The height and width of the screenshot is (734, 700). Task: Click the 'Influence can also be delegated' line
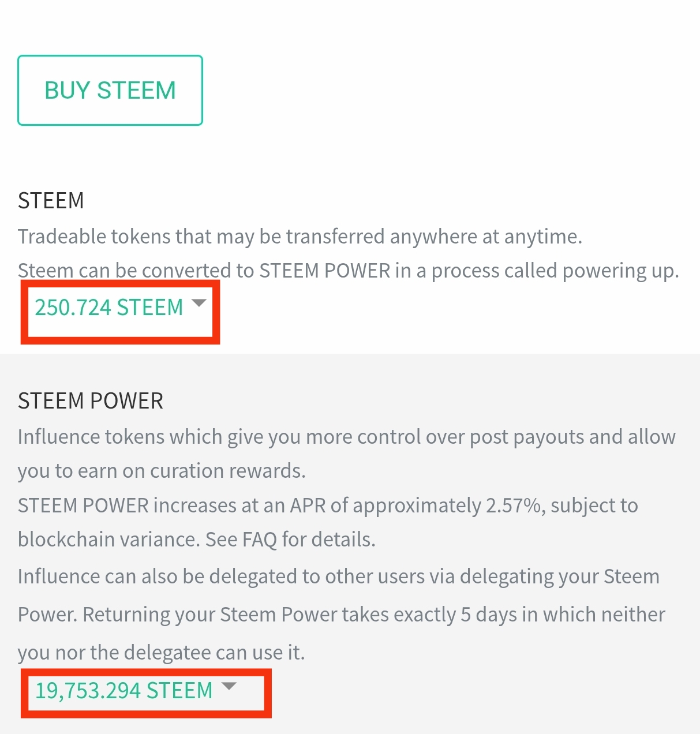pyautogui.click(x=338, y=576)
